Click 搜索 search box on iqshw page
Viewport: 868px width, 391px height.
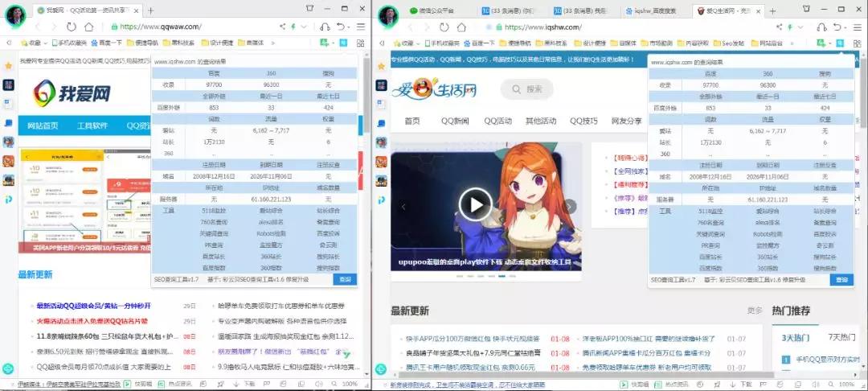[529, 89]
